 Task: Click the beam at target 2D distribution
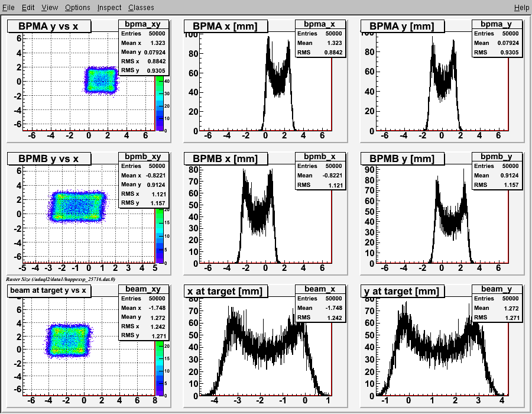point(68,340)
